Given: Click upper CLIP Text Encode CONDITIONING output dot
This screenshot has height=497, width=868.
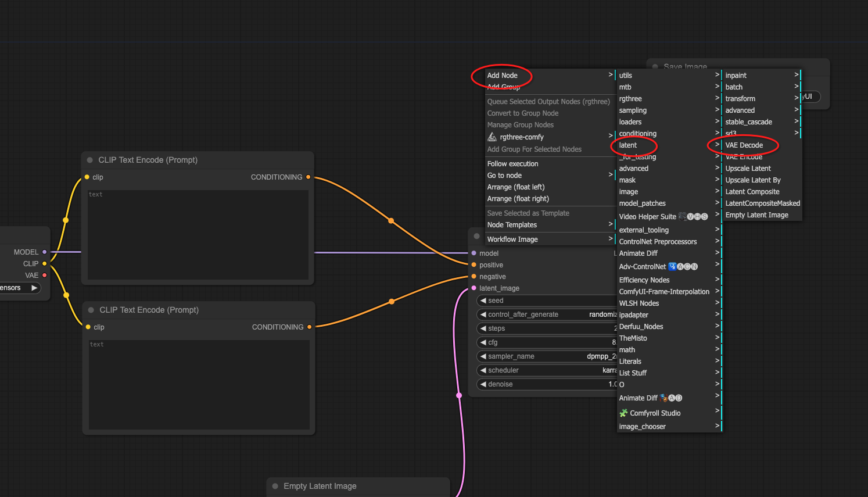Looking at the screenshot, I should pyautogui.click(x=308, y=177).
